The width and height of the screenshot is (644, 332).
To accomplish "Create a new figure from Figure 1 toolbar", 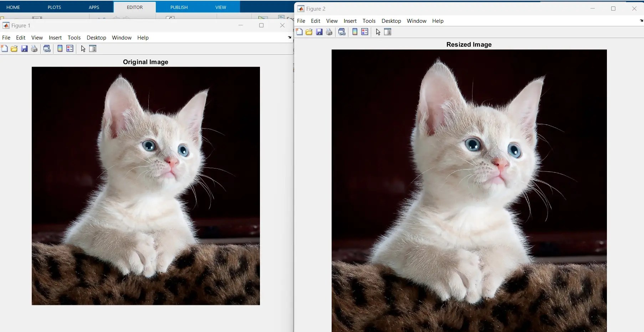I will click(x=5, y=49).
